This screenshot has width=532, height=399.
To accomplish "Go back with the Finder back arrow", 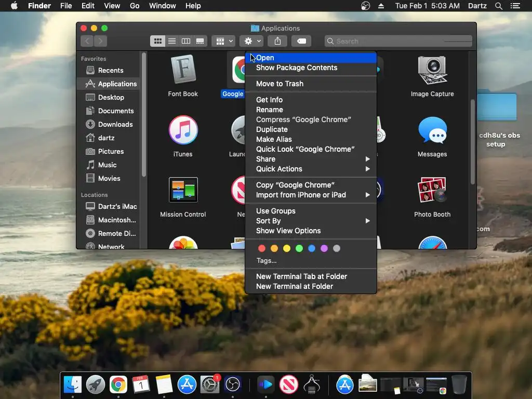I will click(87, 41).
